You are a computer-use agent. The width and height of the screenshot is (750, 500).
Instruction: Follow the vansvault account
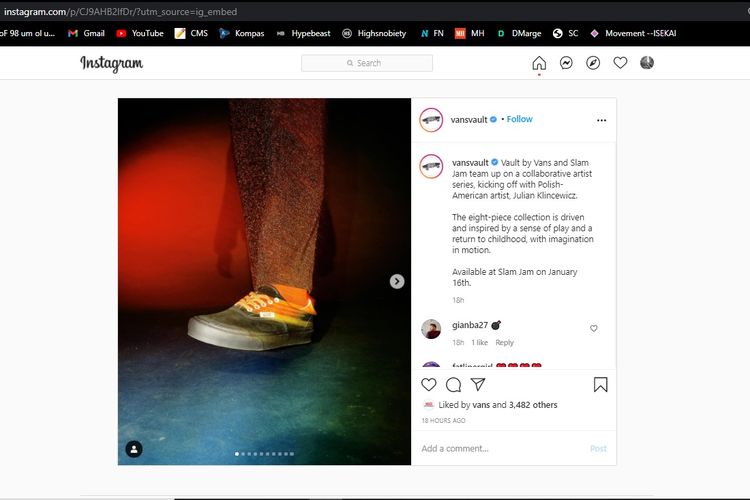519,119
